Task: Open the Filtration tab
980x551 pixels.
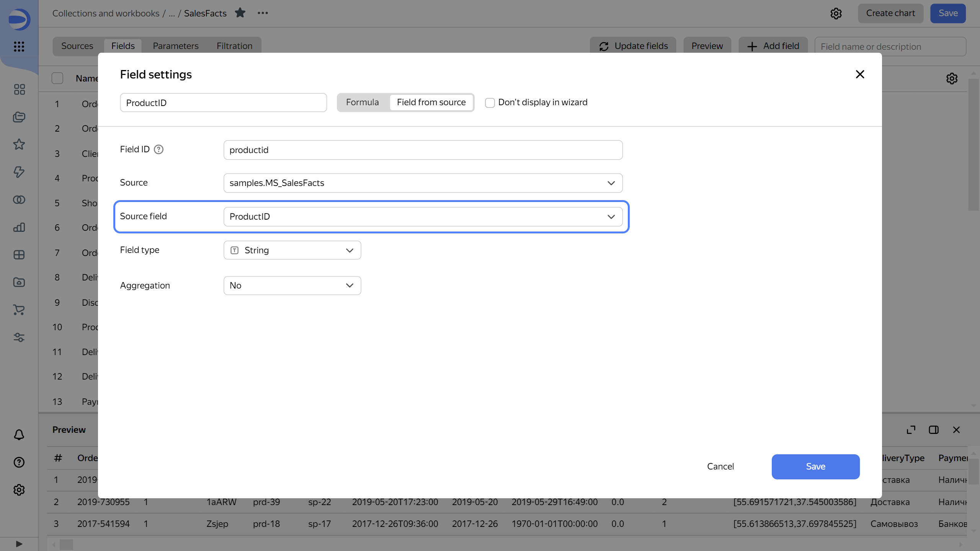Action: pyautogui.click(x=234, y=46)
